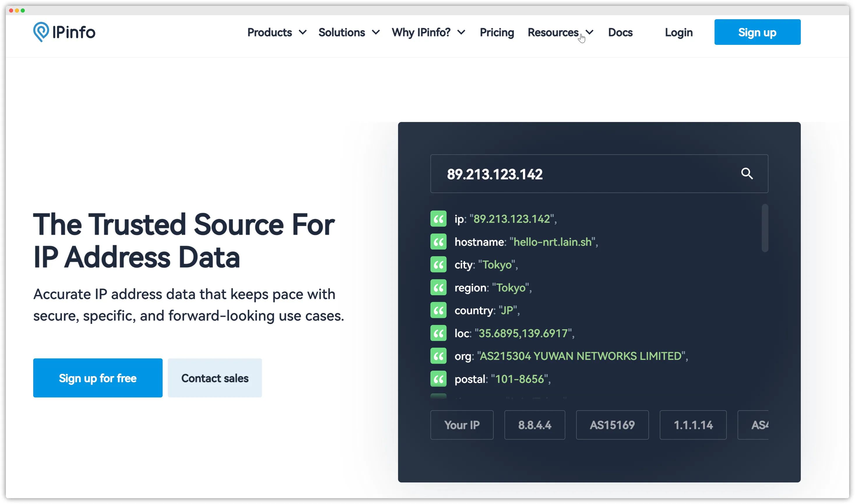Click the results panel scrollbar

tap(765, 228)
